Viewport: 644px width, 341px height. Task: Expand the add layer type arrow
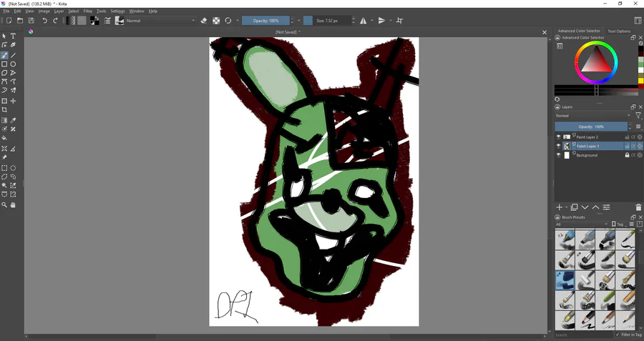click(567, 207)
